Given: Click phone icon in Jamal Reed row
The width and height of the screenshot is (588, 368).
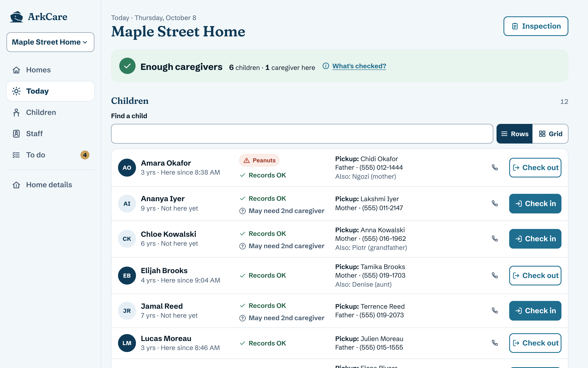Looking at the screenshot, I should tap(495, 311).
